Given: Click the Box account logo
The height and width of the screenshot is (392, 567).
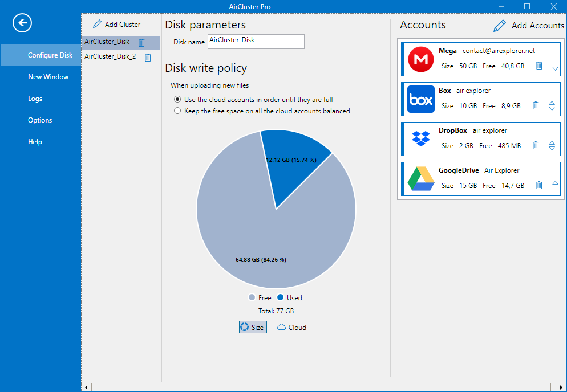Looking at the screenshot, I should click(x=421, y=99).
